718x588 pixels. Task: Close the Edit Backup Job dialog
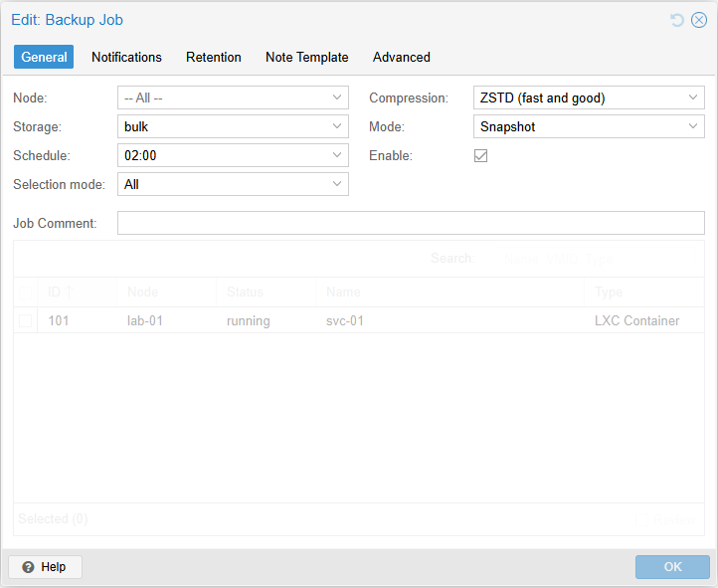[699, 20]
